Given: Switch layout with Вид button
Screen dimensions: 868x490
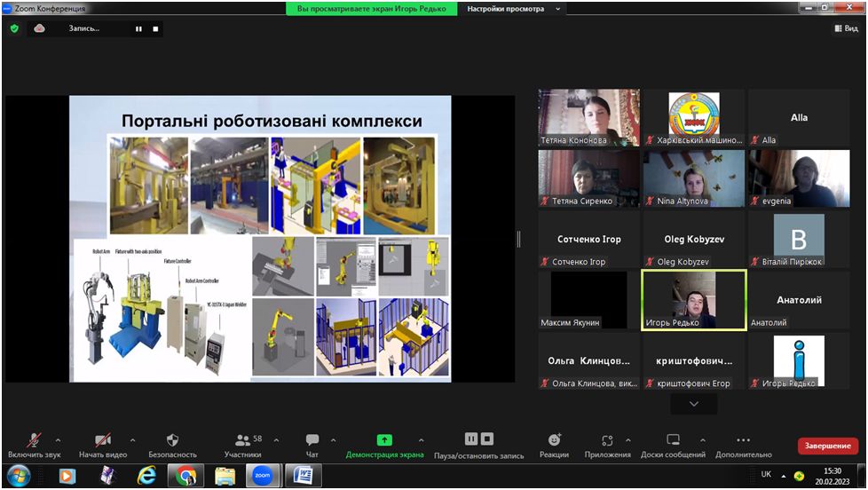Looking at the screenshot, I should click(847, 28).
